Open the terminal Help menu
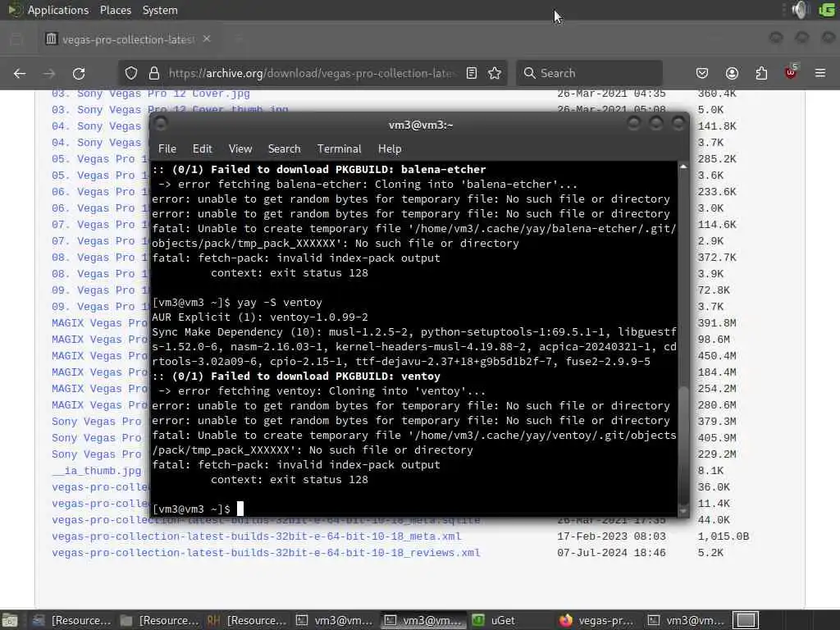 point(390,149)
